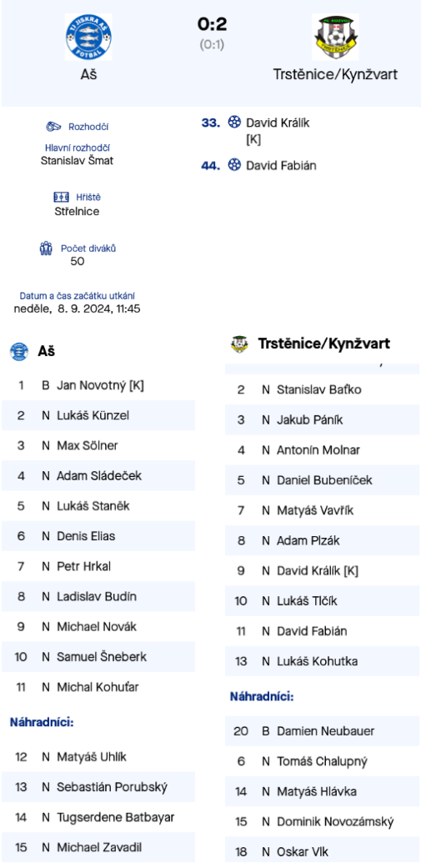421x868 pixels.
Task: Click the small Trstěnice/Kynžvart logo above lineup
Action: point(239,344)
